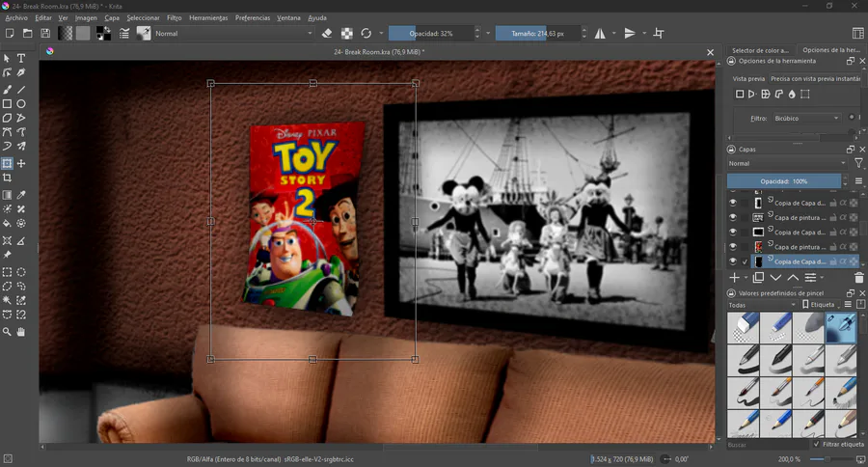Image resolution: width=868 pixels, height=467 pixels.
Task: Pick the Move tool
Action: (21, 164)
